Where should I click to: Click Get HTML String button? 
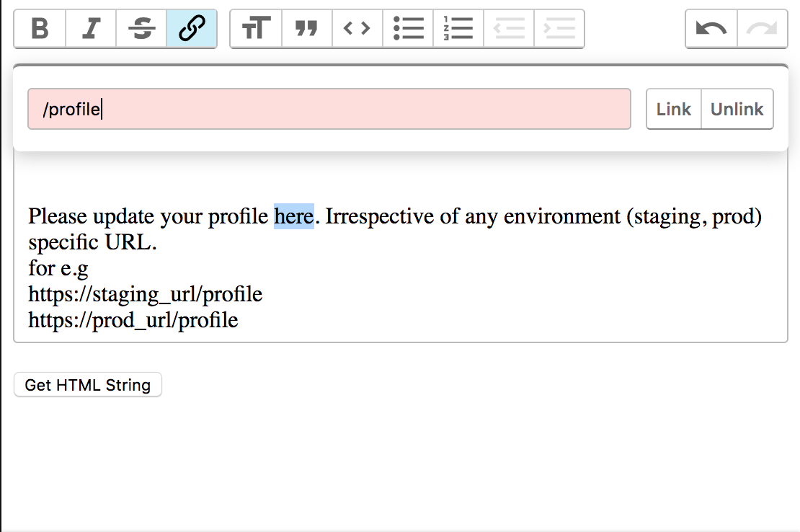tap(88, 385)
